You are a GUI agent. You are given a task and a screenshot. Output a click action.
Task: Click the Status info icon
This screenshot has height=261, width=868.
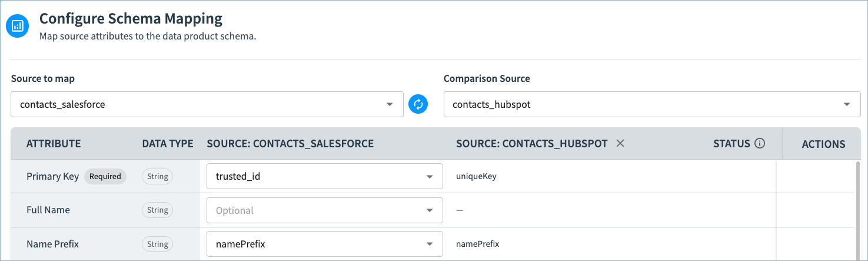click(x=760, y=143)
